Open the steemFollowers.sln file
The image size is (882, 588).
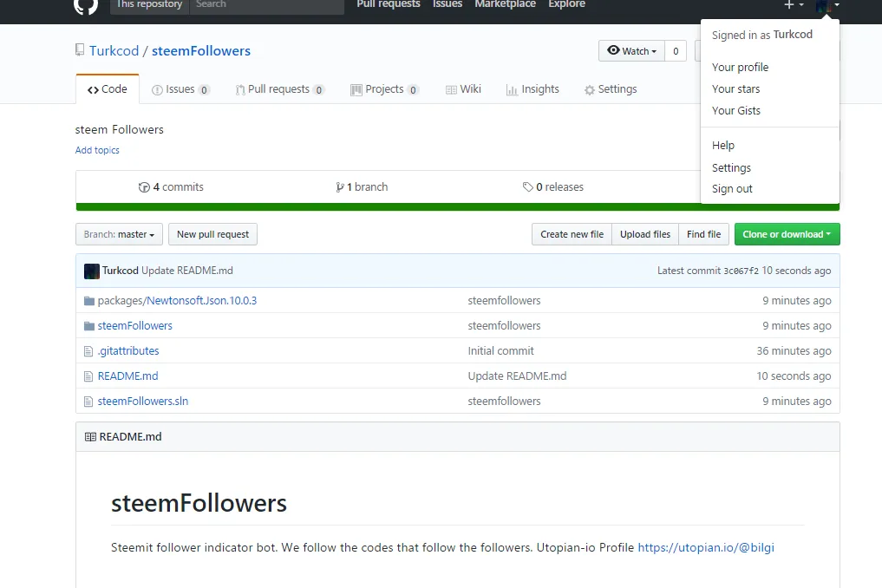point(143,402)
